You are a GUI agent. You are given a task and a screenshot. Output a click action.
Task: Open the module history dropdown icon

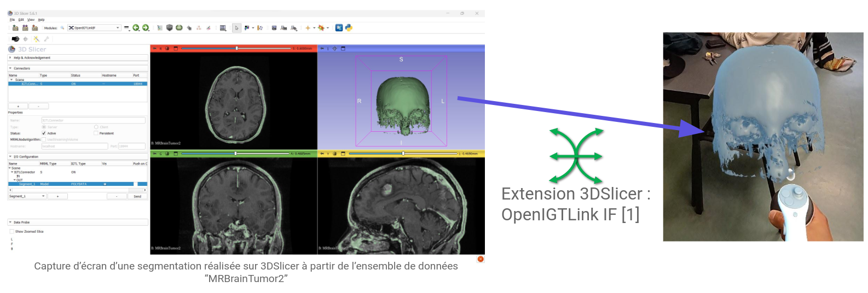pyautogui.click(x=127, y=28)
